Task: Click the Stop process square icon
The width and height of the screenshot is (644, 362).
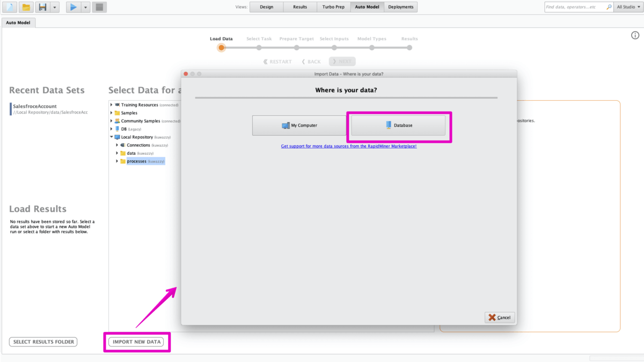Action: click(99, 7)
